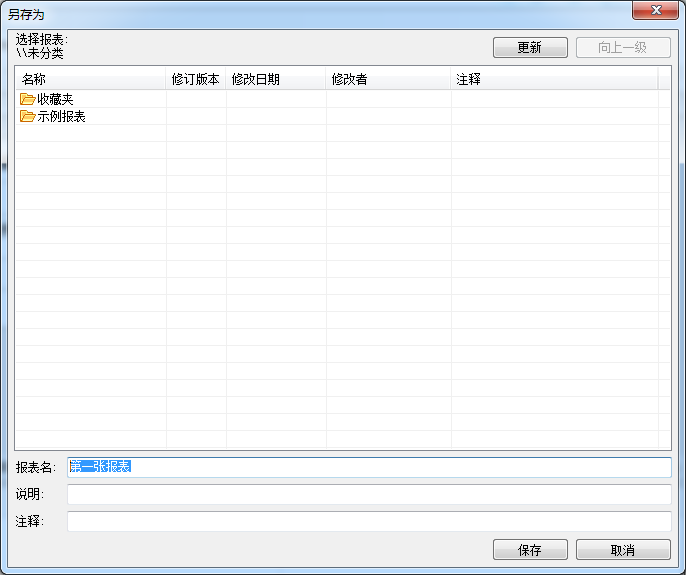This screenshot has height=575, width=686.
Task: Select the 收藏夹 folder name
Action: click(55, 99)
